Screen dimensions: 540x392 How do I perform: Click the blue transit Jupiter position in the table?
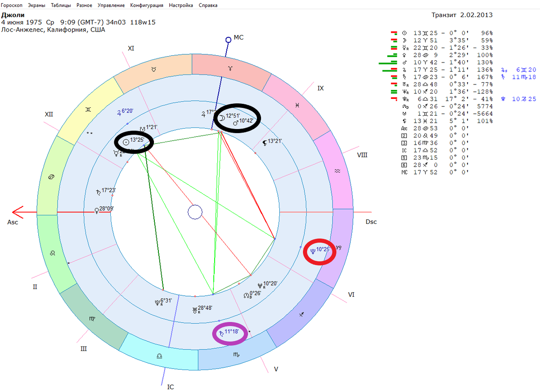518,70
